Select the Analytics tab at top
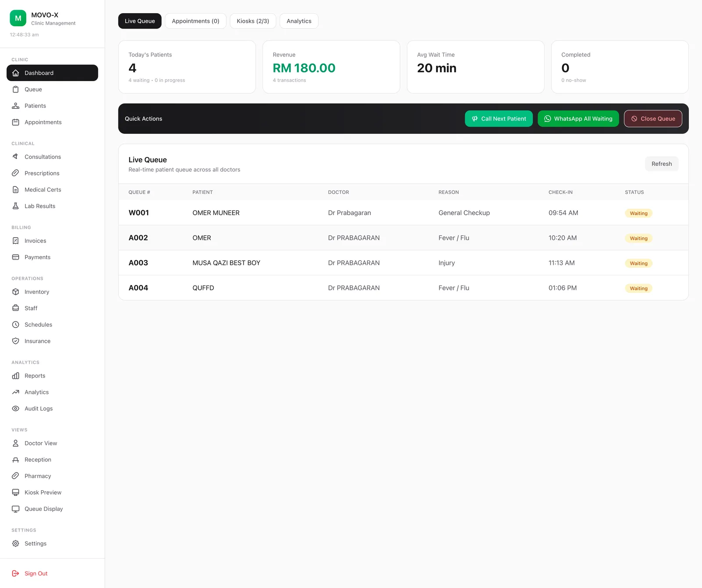Screen dimensions: 702x588 [x=299, y=21]
